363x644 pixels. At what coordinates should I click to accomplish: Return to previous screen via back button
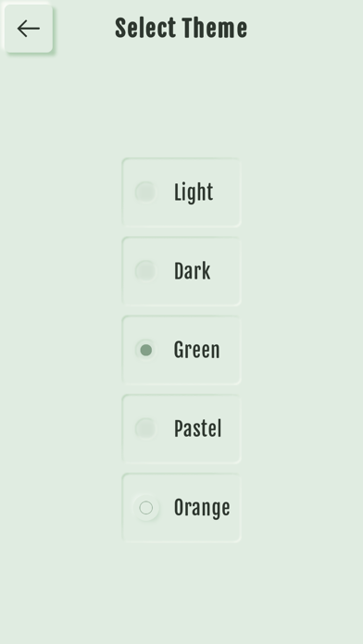pyautogui.click(x=29, y=29)
